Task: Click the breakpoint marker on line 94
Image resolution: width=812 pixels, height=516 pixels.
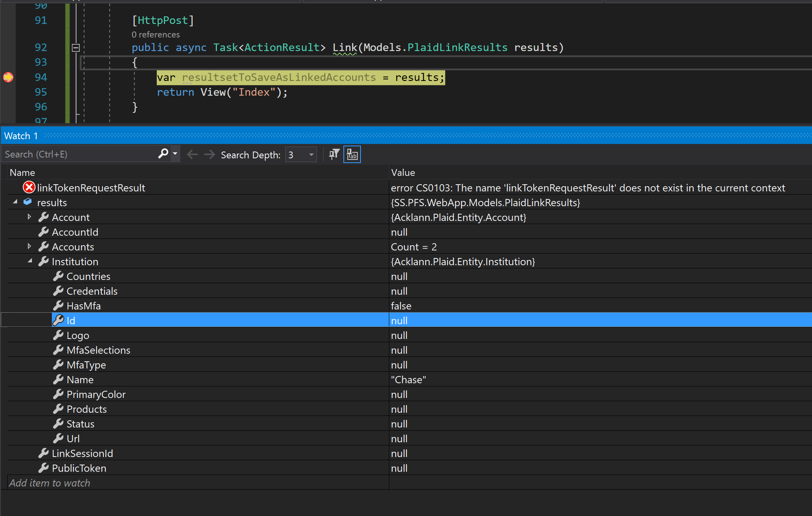Action: (x=8, y=77)
